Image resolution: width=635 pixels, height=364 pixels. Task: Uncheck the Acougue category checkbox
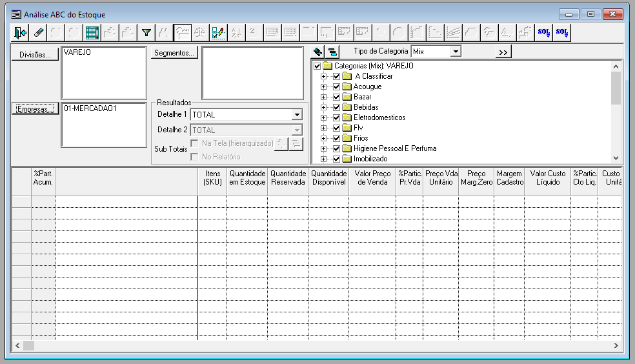click(336, 86)
